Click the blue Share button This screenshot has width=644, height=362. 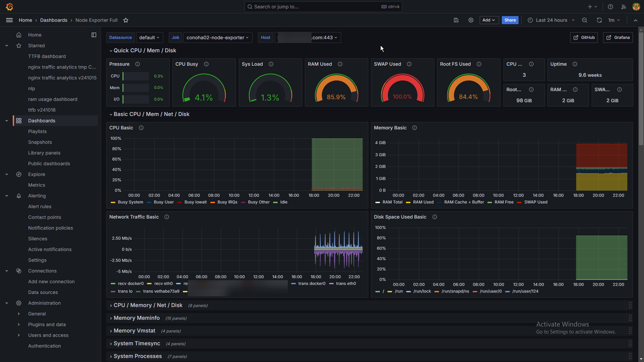pos(510,20)
